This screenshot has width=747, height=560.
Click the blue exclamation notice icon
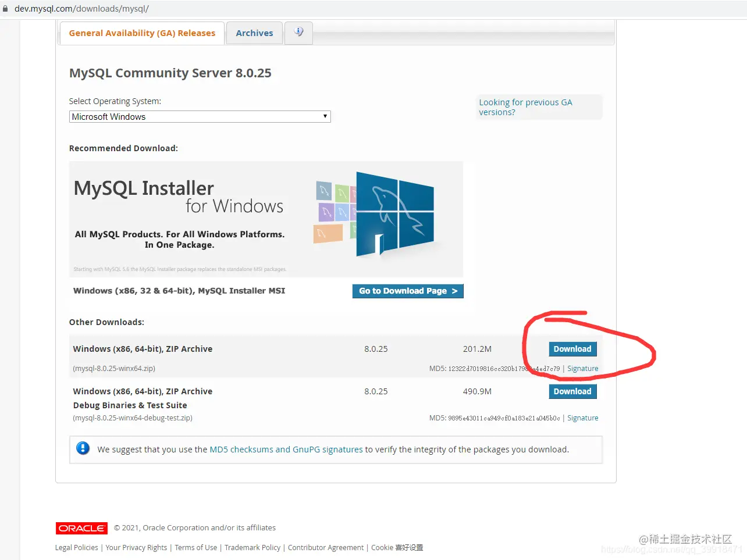83,448
